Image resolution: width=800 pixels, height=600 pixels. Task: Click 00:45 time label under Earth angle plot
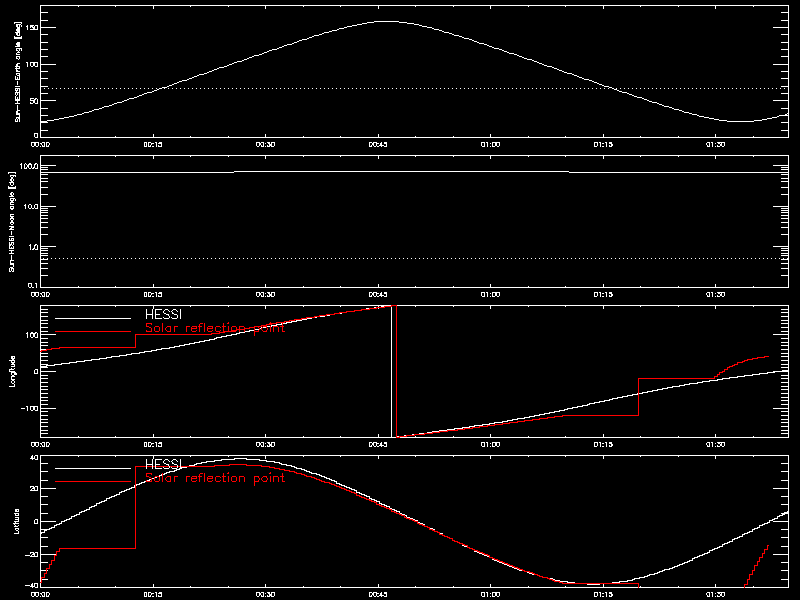pyautogui.click(x=378, y=144)
